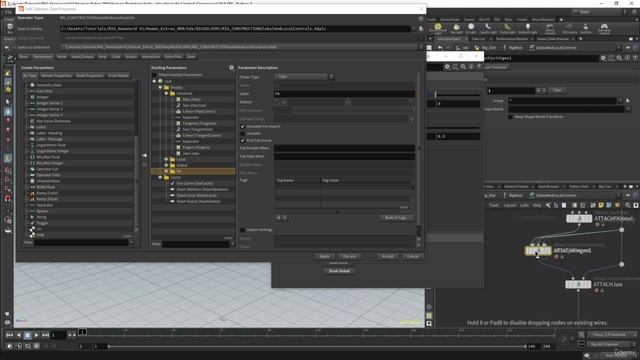Click the Tab Disable When field
640x360 pixels.
344,149
